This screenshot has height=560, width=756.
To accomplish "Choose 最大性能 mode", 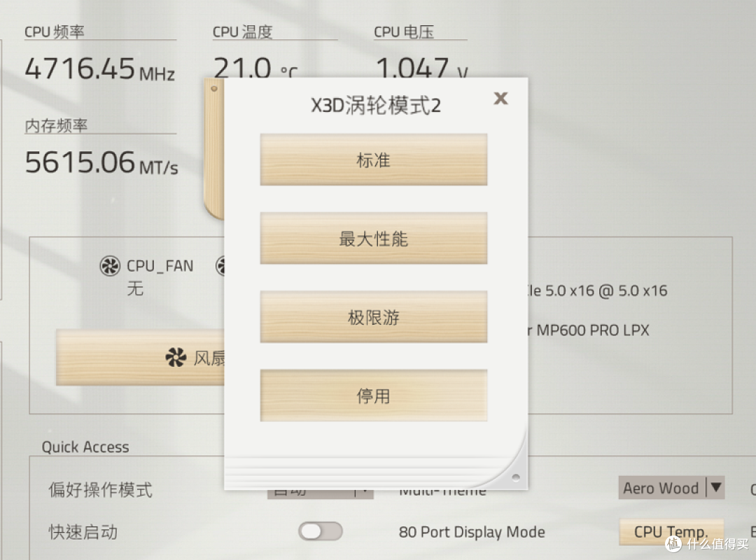I will pos(374,238).
